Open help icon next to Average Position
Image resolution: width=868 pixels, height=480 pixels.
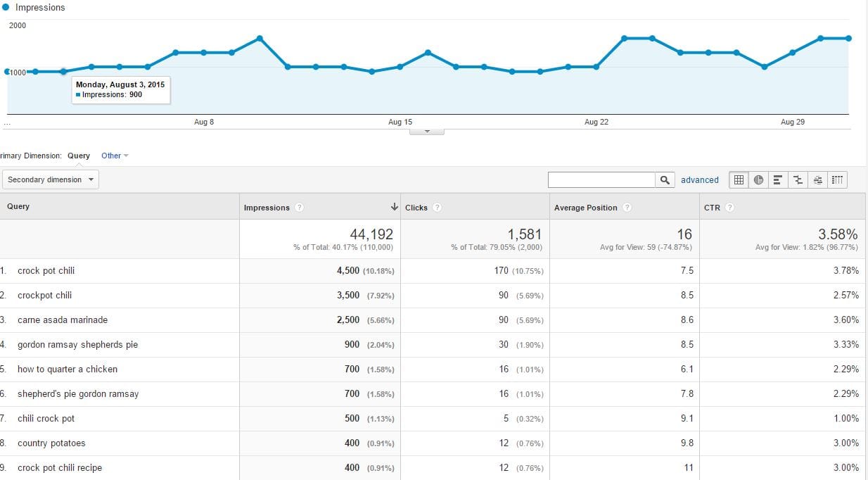(x=627, y=208)
